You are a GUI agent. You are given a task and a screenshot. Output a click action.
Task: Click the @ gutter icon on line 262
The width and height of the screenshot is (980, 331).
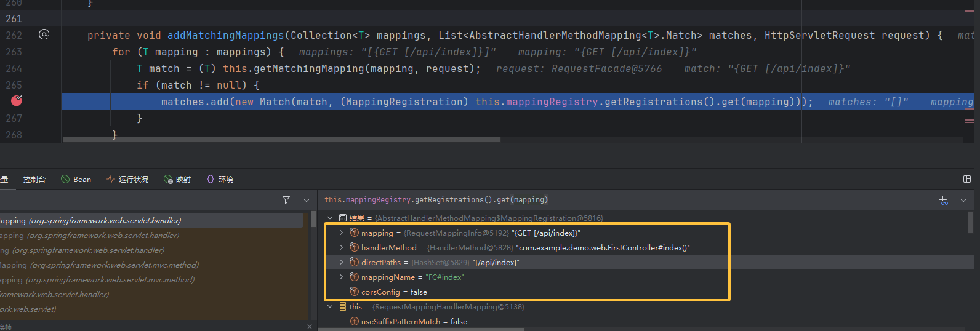click(44, 34)
